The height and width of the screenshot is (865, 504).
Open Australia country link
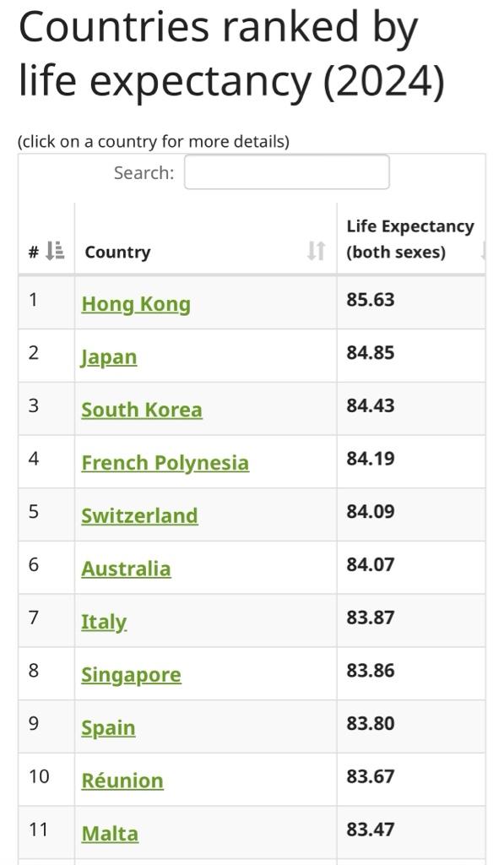coord(126,569)
